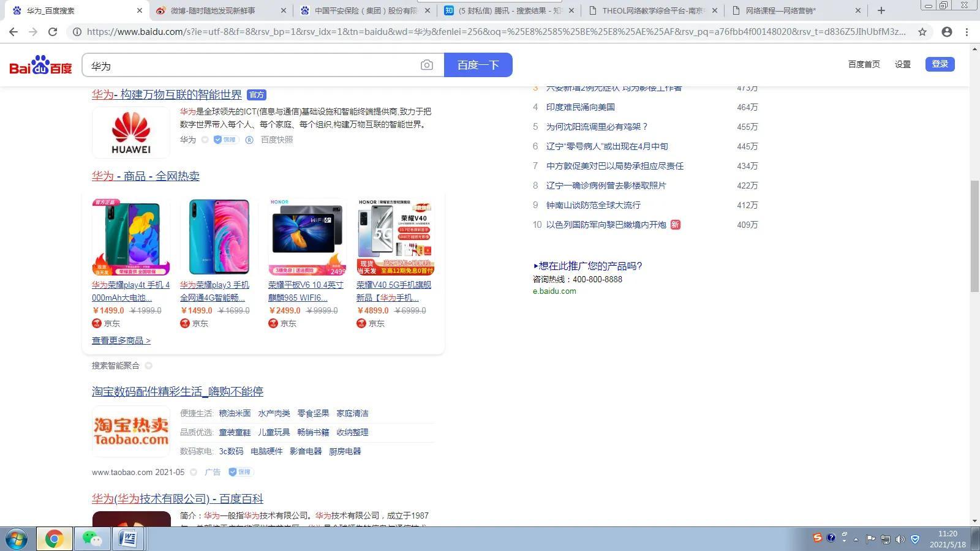The height and width of the screenshot is (551, 980).
Task: Open 荣耀play4t 手机 product image
Action: pyautogui.click(x=131, y=236)
